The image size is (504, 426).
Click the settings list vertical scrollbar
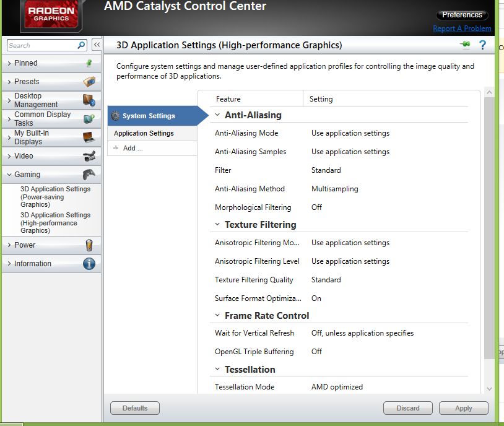coord(489,228)
